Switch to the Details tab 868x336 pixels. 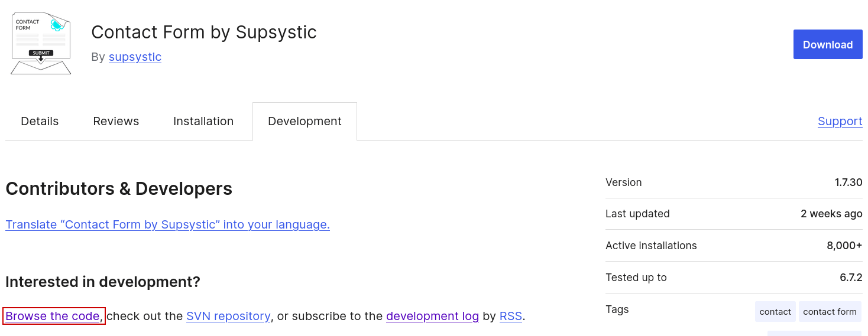point(40,122)
